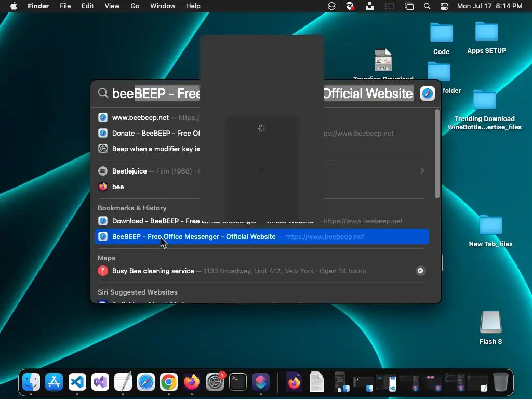Viewport: 532px width, 399px height.
Task: Select 'Beep when a modifier key is' result
Action: [262, 149]
